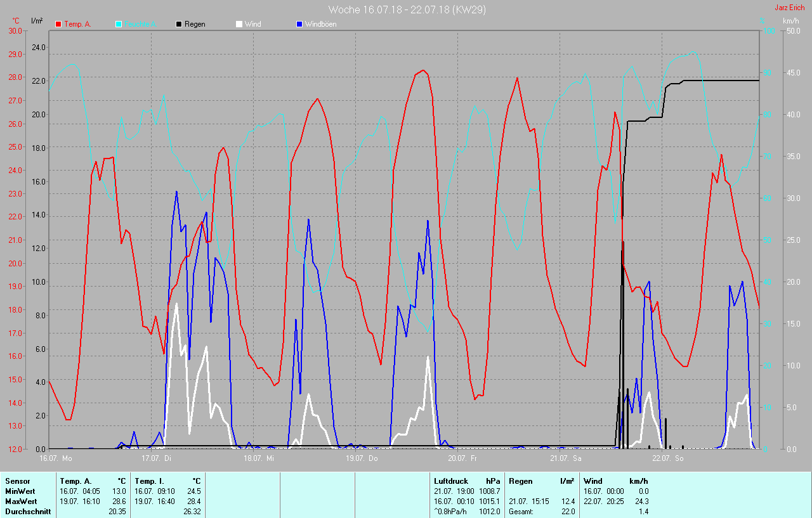Click the '19.07. 16:40' Temp. I. timestamp
This screenshot has width=812, height=518.
pos(154,502)
